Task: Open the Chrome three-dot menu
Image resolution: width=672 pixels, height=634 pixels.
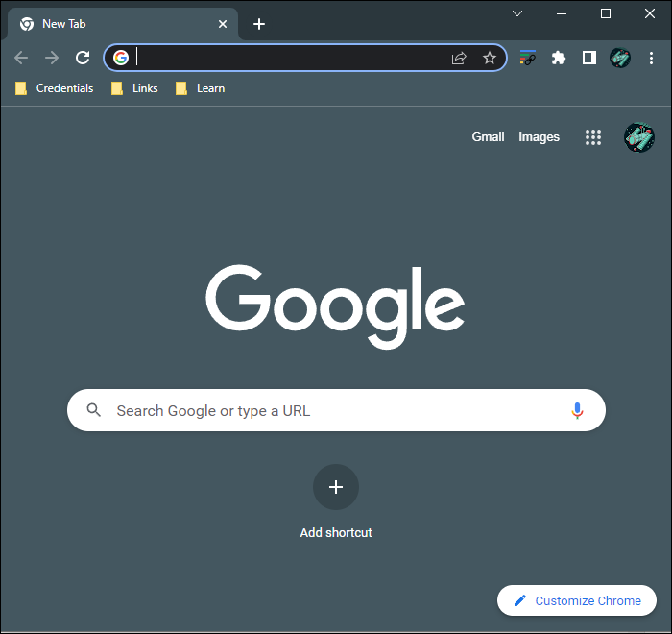Action: click(651, 58)
